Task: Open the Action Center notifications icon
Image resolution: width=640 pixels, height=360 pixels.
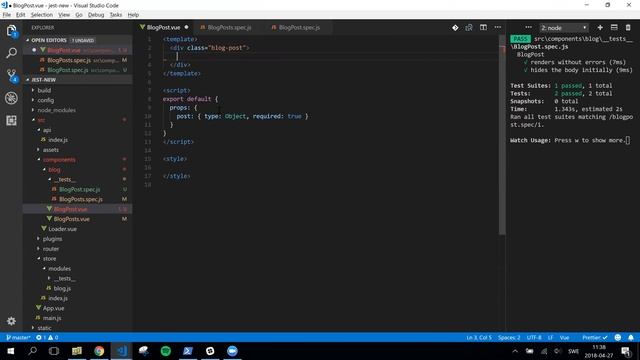Action: pos(626,351)
